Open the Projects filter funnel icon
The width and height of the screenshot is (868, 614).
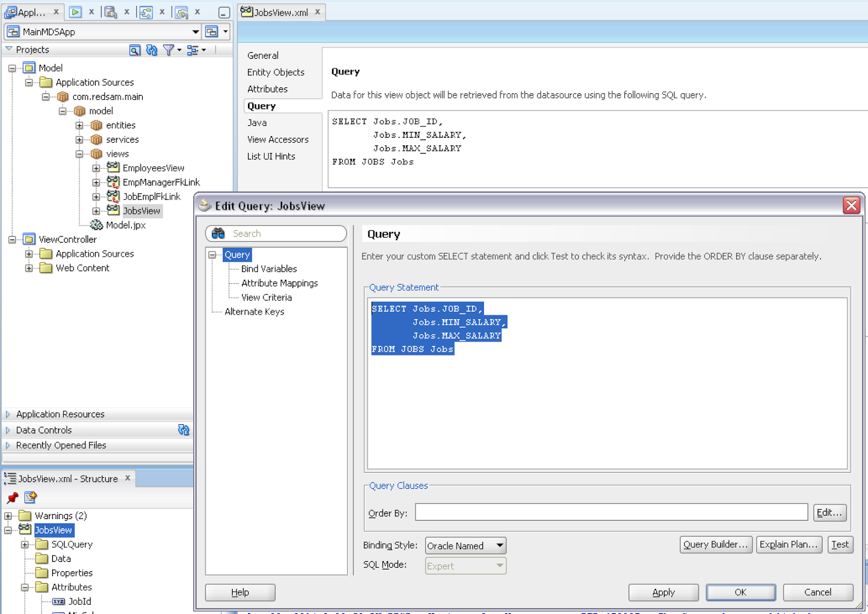pyautogui.click(x=169, y=50)
